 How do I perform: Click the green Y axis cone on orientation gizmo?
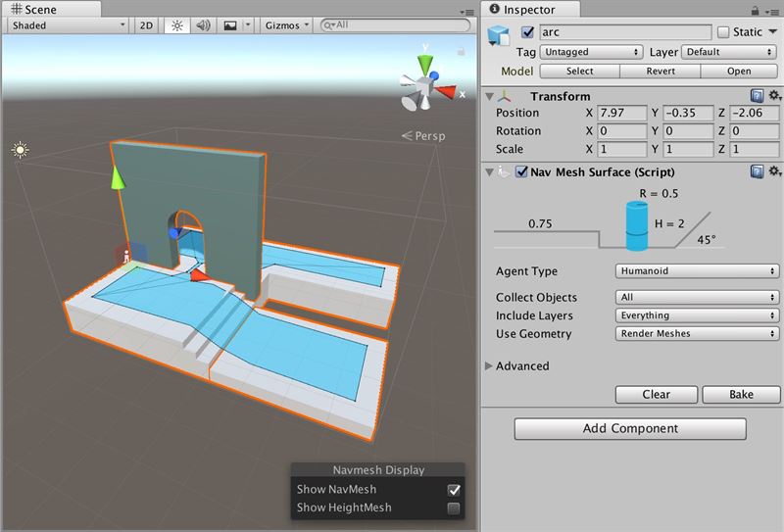pos(425,65)
